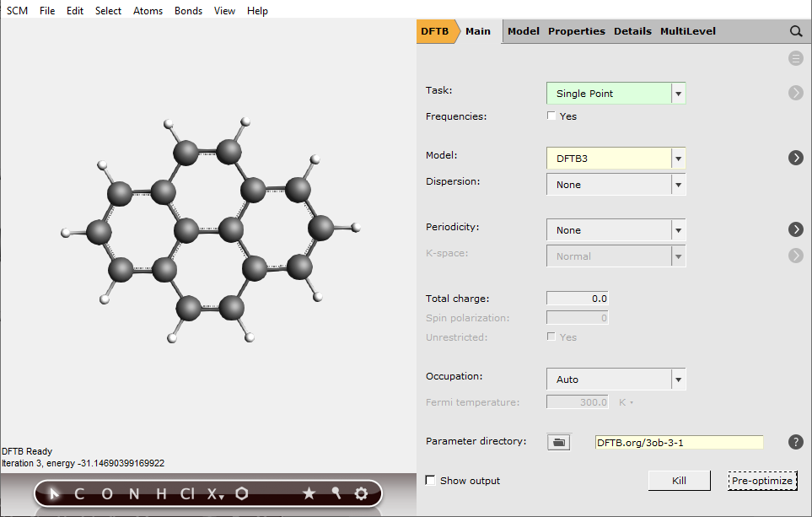Enable the Frequencies Yes checkbox

tap(551, 116)
